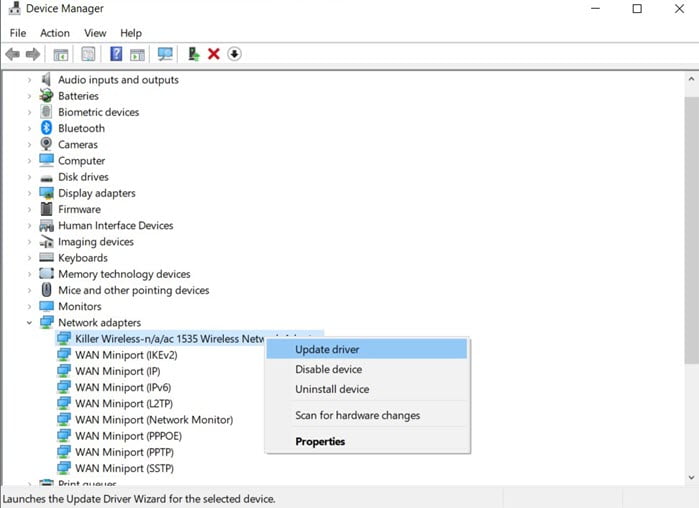Click the scrollbar up arrow
The width and height of the screenshot is (699, 508).
(691, 79)
